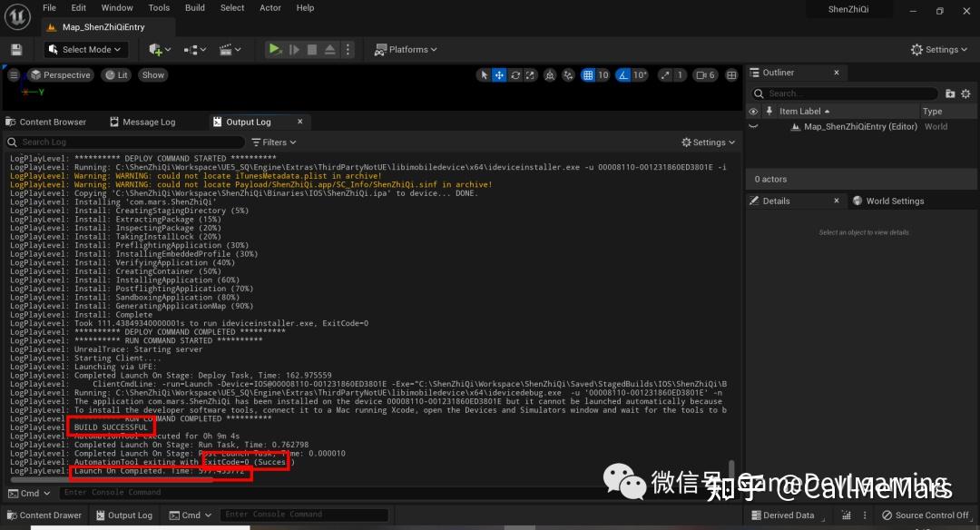Open the play options three-dot menu
Viewport: 980px width, 530px height.
(348, 49)
